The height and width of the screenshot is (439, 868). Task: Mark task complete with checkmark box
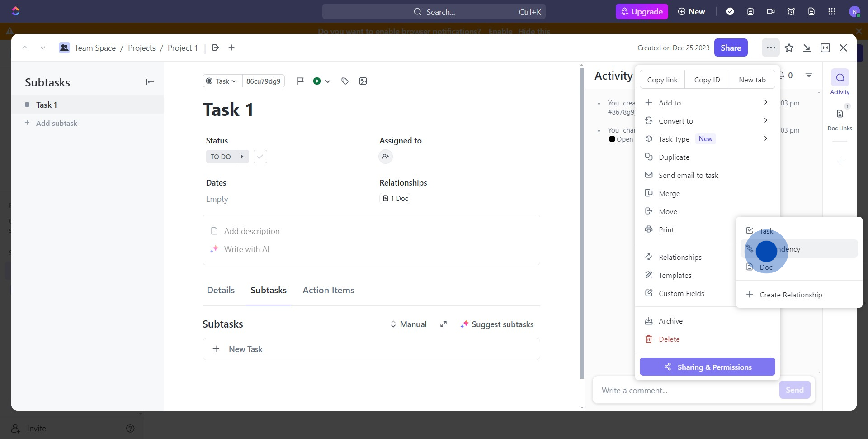point(260,157)
